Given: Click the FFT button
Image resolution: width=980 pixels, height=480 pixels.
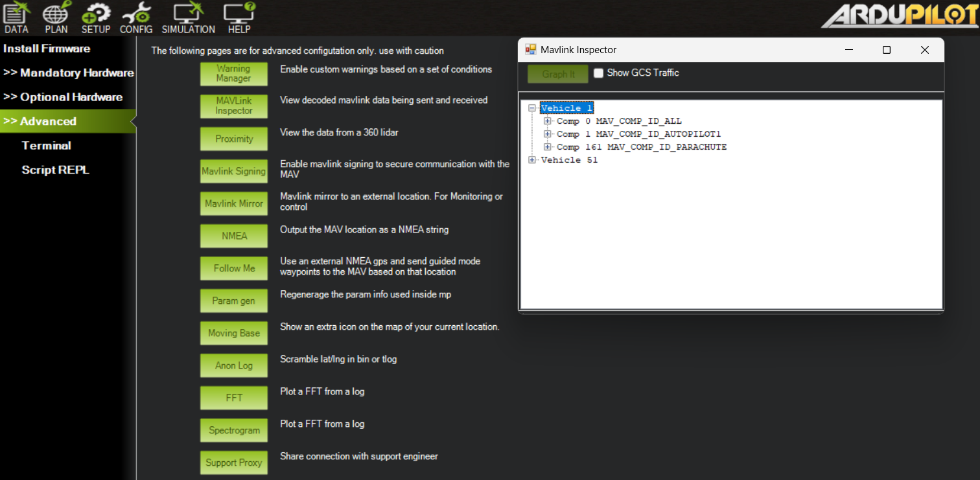Looking at the screenshot, I should pos(233,398).
